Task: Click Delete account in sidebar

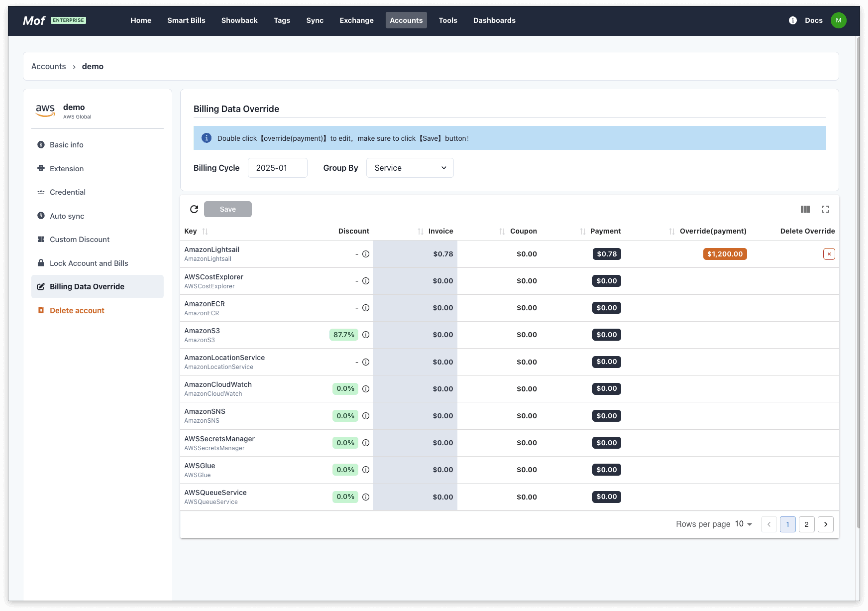Action: [97, 310]
